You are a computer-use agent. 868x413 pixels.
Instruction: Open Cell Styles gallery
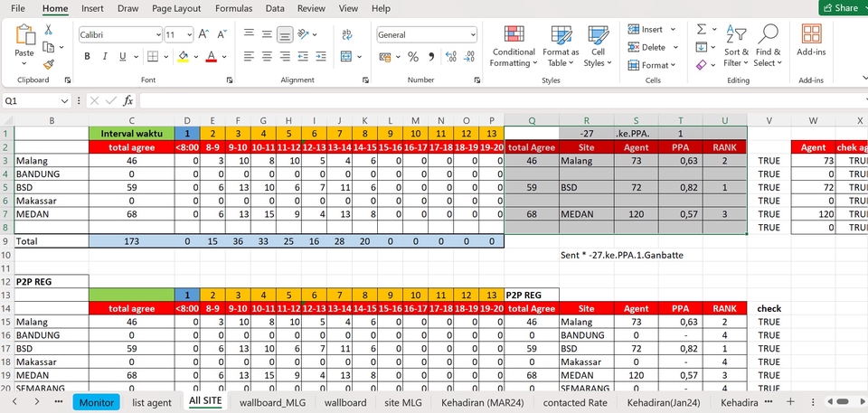pos(598,46)
